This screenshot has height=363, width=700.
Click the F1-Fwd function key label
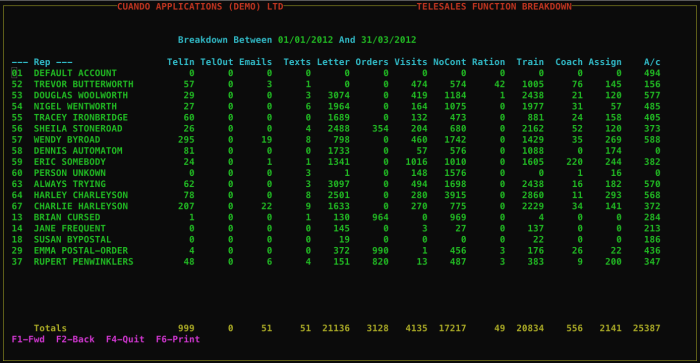[28, 339]
